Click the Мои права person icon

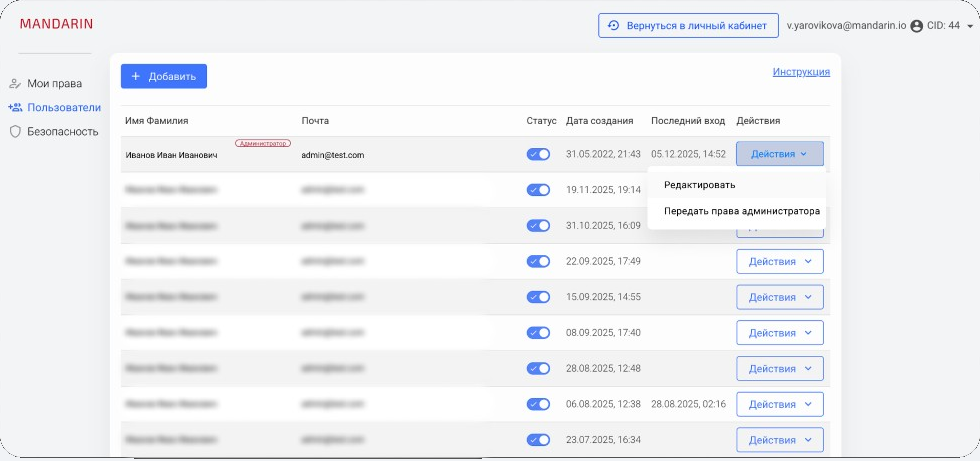coord(15,84)
